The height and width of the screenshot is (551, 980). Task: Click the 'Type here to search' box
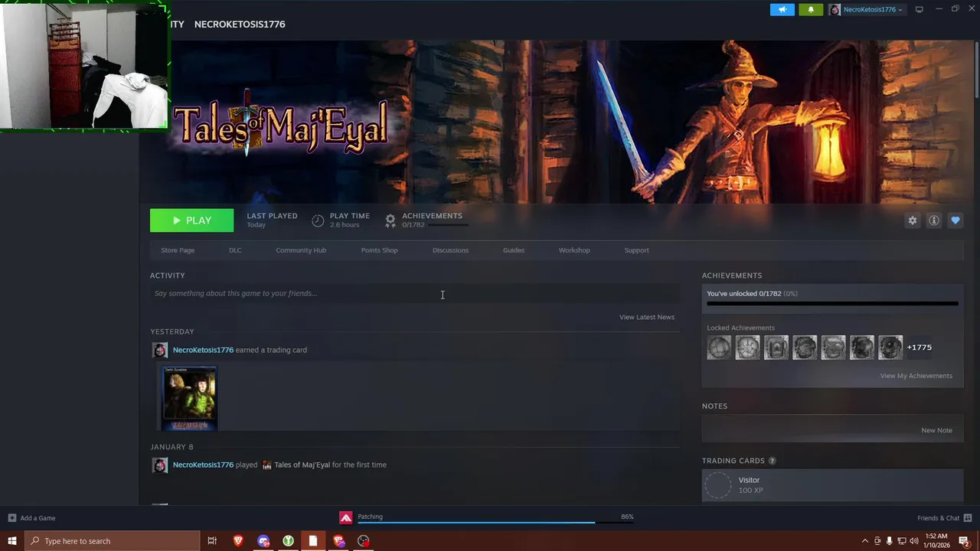(x=112, y=541)
